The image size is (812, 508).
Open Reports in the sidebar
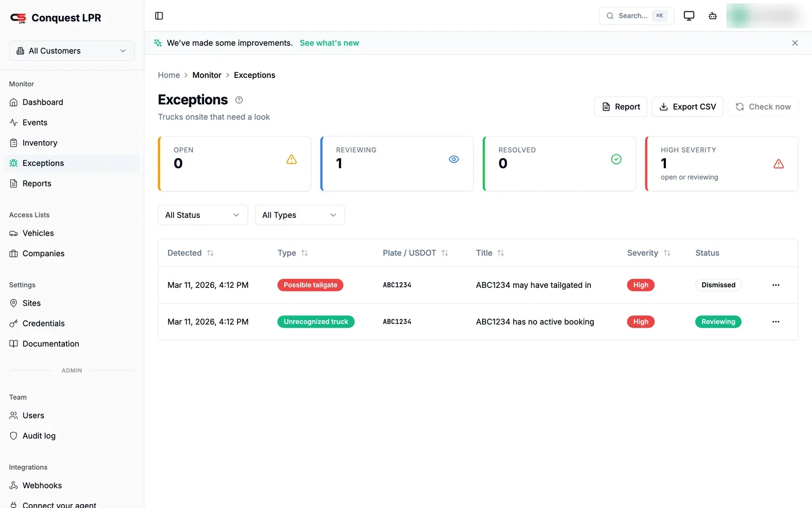pos(72,183)
